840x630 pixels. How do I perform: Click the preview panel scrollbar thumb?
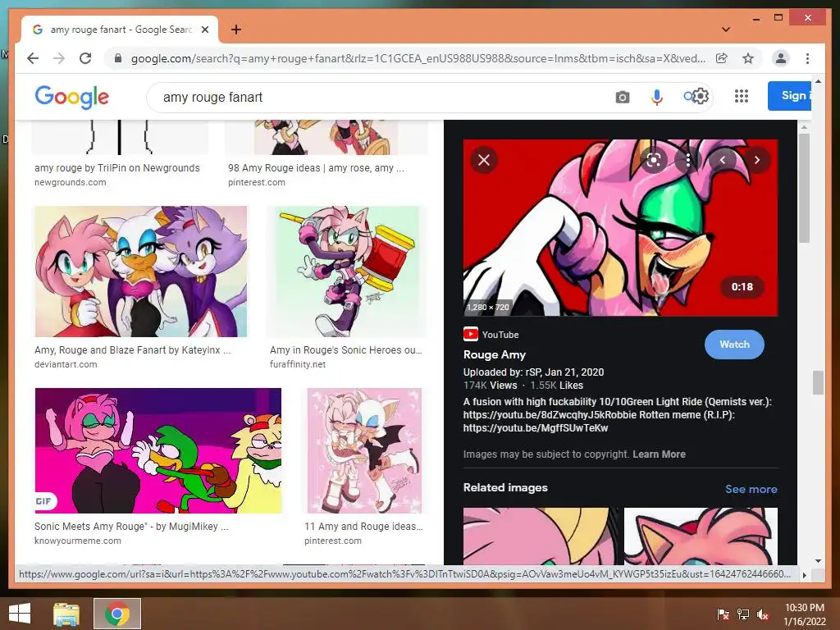804,188
